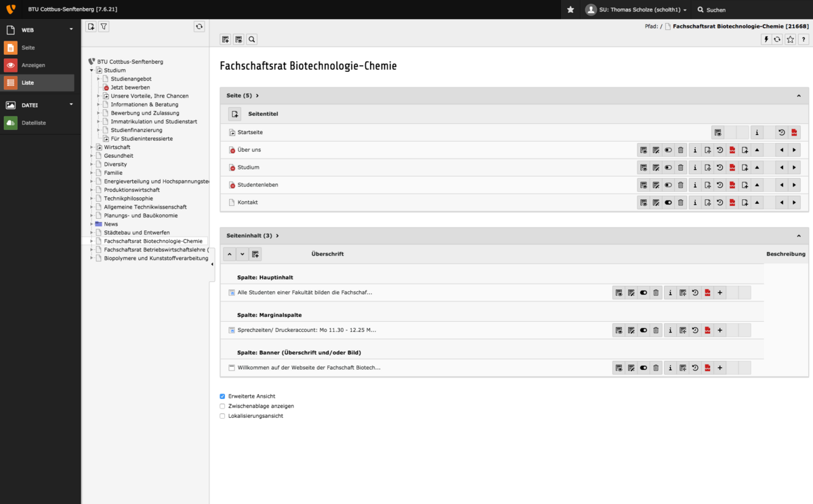Screen dimensions: 813x504
Task: Show info for the Startseite page
Action: pyautogui.click(x=757, y=132)
